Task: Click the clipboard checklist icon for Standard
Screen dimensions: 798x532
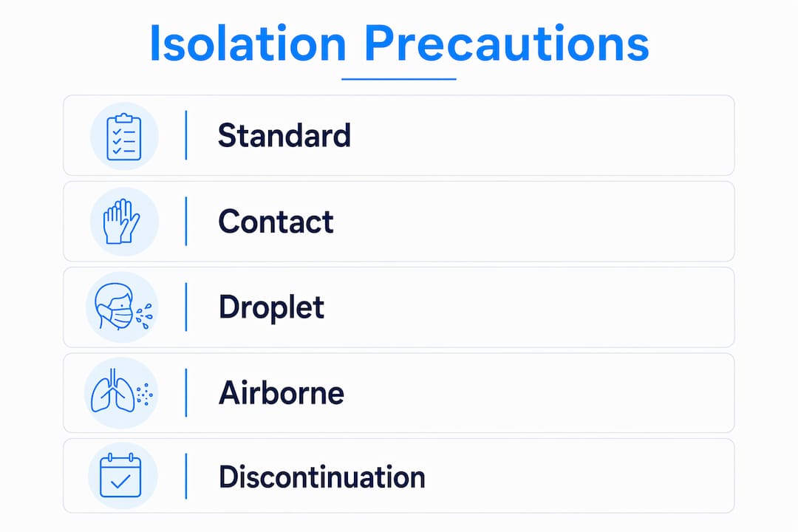Action: point(124,137)
